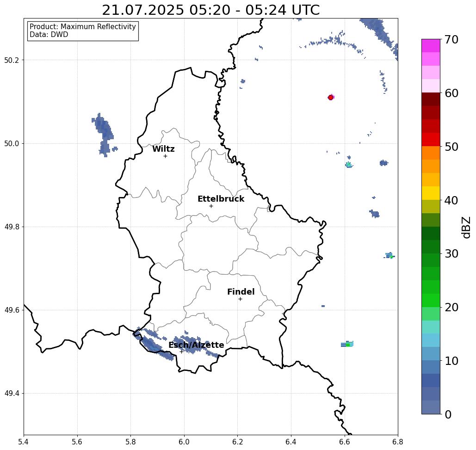Click the 'Data: DWD' text
Viewport: 476px width, 450px height.
[x=49, y=35]
